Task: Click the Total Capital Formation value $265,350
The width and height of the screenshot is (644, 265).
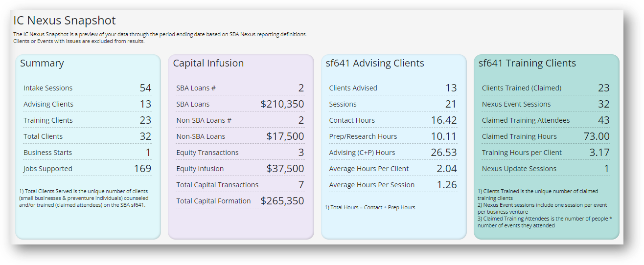Action: 282,201
